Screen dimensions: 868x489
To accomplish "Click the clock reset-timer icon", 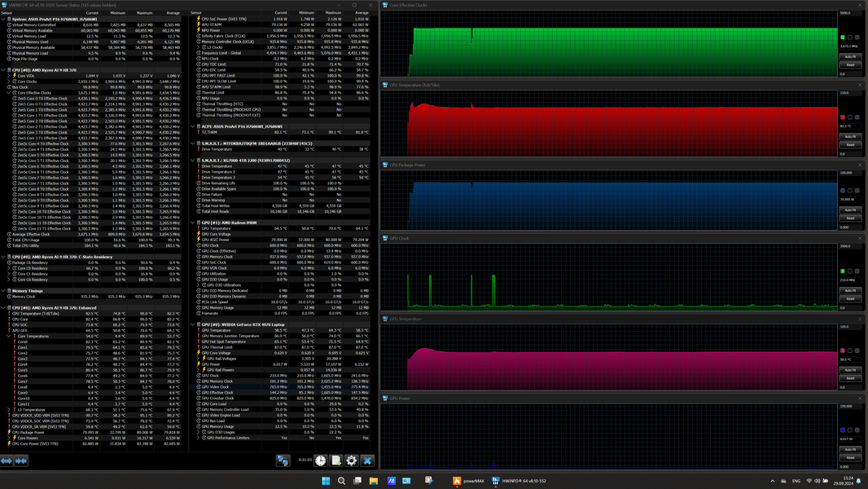I will pos(321,460).
